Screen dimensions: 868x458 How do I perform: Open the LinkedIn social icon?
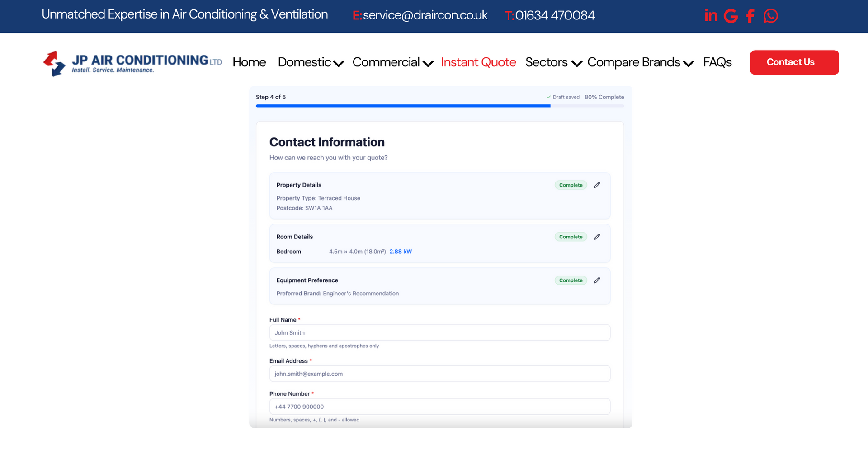[711, 16]
